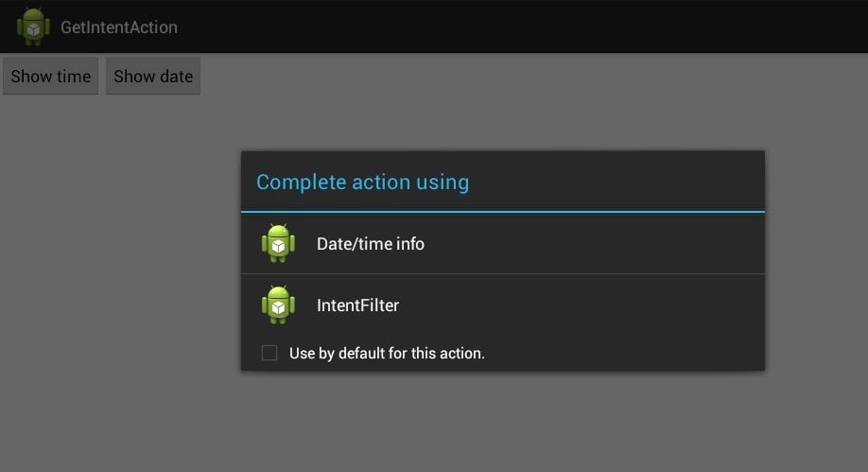
Task: Tap the GetIntentAction title text
Action: coord(119,27)
